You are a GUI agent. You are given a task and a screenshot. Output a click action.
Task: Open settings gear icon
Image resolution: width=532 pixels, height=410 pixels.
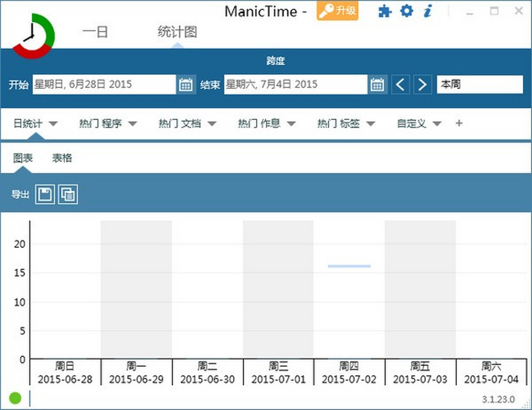click(406, 12)
